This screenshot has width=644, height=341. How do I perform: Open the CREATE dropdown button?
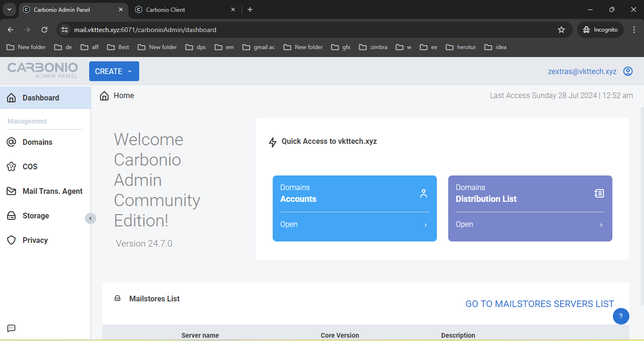click(x=114, y=71)
